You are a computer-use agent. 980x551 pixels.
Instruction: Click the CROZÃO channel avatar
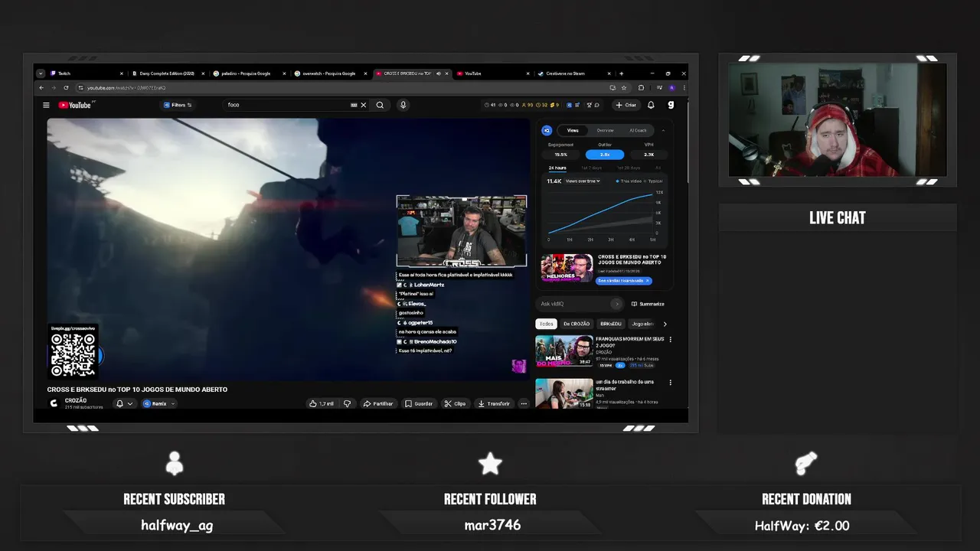[x=54, y=403]
